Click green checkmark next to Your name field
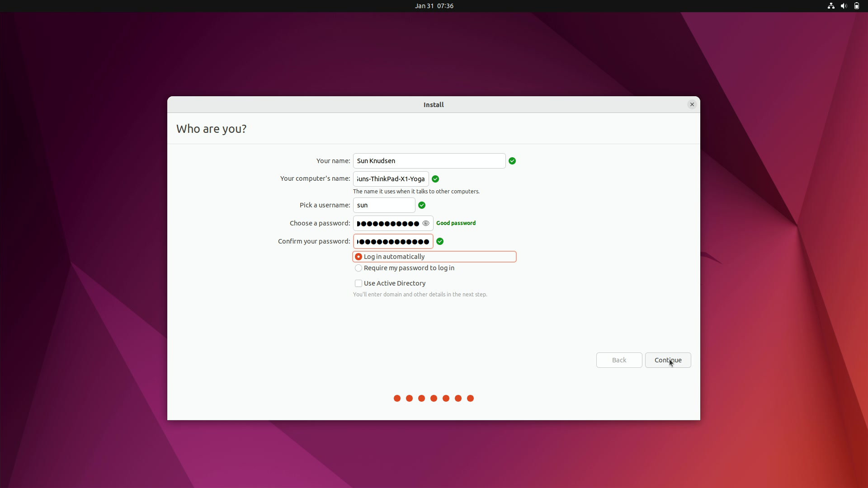The image size is (868, 488). point(512,161)
